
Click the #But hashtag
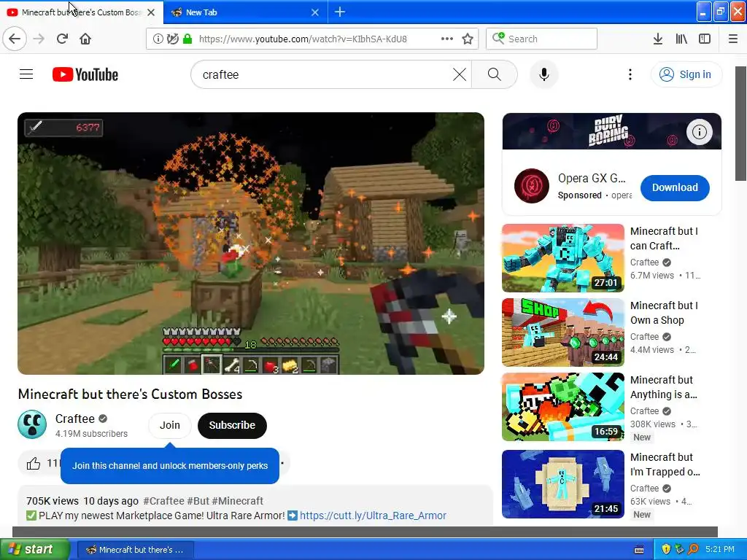pyautogui.click(x=198, y=501)
